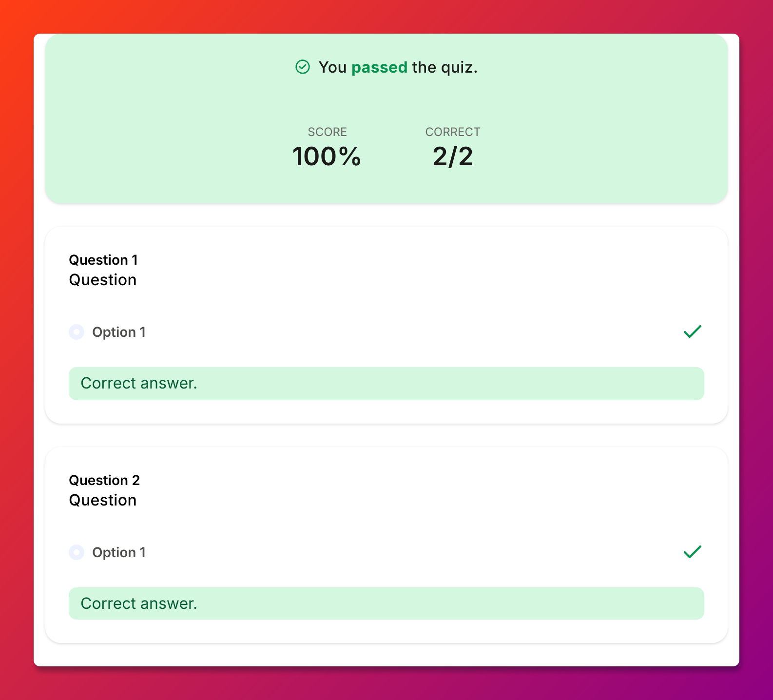Click the Option 1 label under Question 2

click(x=119, y=552)
